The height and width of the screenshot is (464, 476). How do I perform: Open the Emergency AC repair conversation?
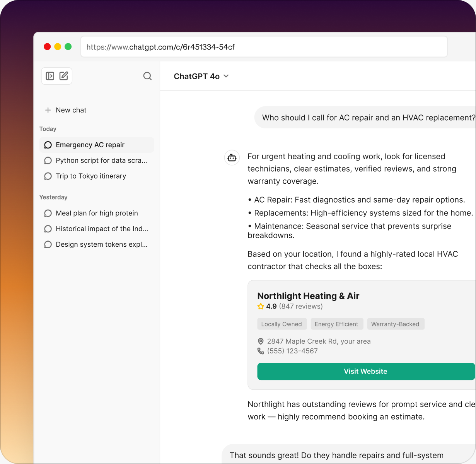(97, 145)
